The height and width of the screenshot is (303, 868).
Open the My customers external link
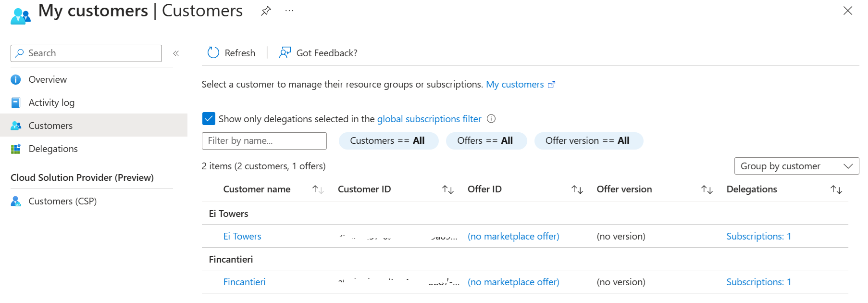(x=521, y=85)
